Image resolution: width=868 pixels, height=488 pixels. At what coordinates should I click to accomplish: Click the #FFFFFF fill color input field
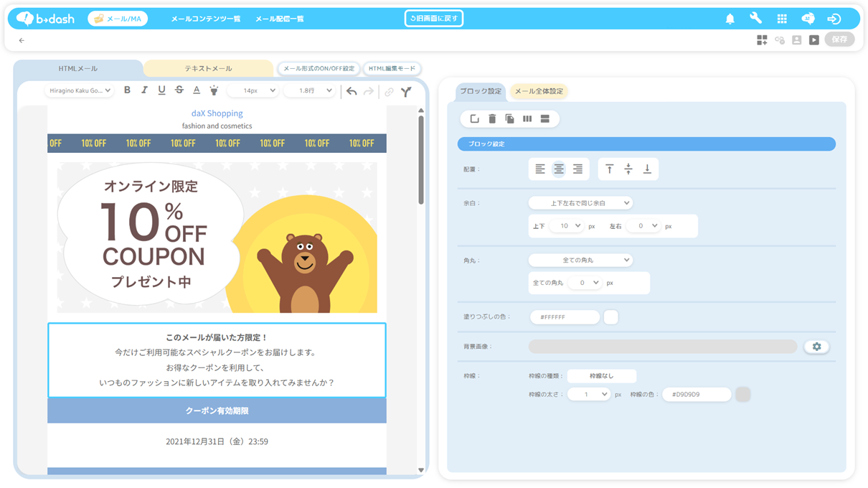565,316
